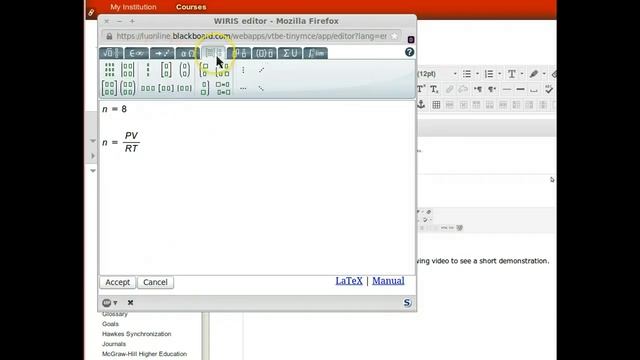Click the lock icon in the address bar
Image resolution: width=640 pixels, height=360 pixels.
click(x=109, y=36)
